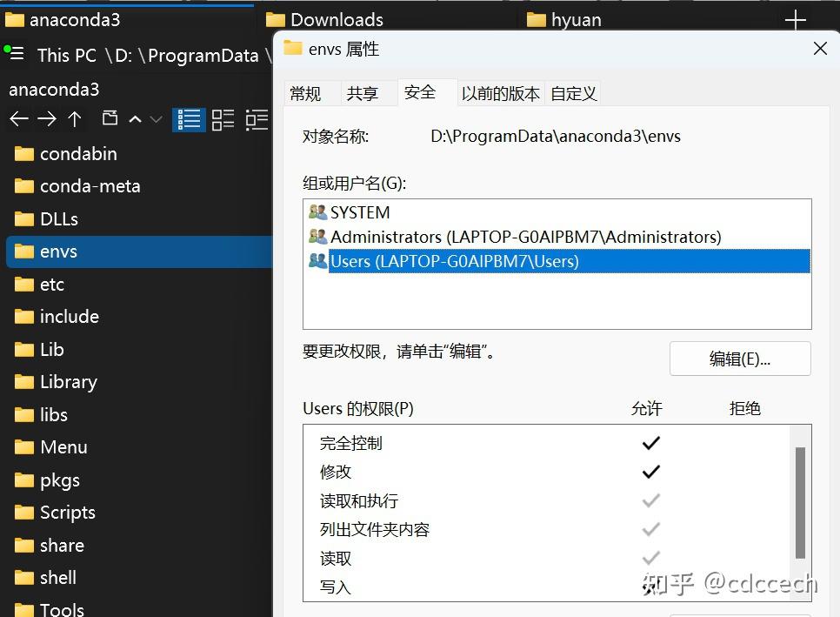Click This PC in the breadcrumb path
This screenshot has width=840, height=617.
coord(67,55)
